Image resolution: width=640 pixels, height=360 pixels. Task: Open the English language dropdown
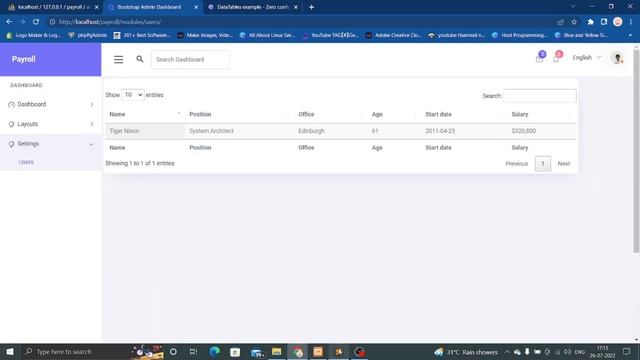587,58
